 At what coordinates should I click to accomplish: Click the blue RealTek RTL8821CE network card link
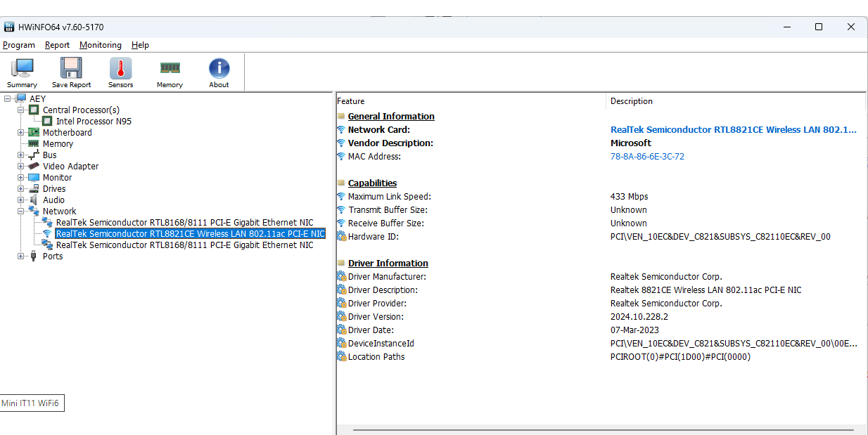pos(734,130)
